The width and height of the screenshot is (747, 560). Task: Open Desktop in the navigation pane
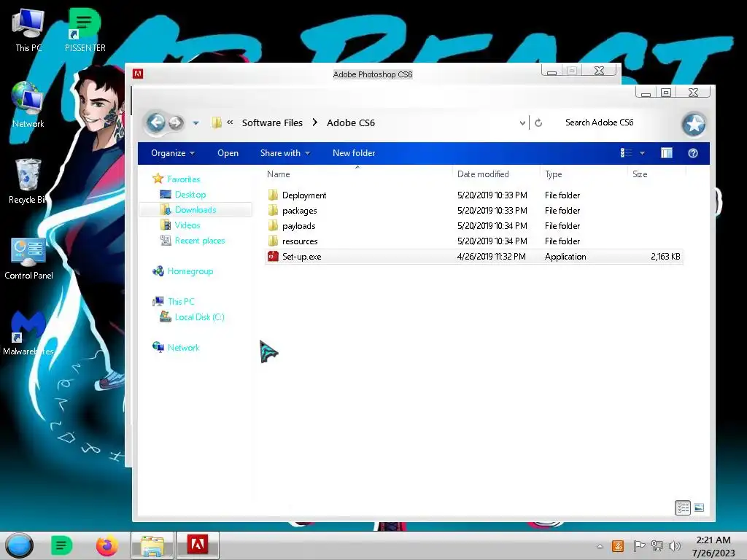(x=190, y=194)
